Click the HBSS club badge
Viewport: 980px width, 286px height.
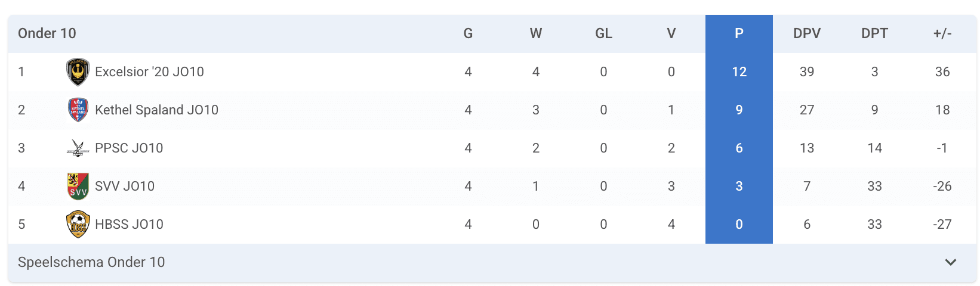[78, 225]
